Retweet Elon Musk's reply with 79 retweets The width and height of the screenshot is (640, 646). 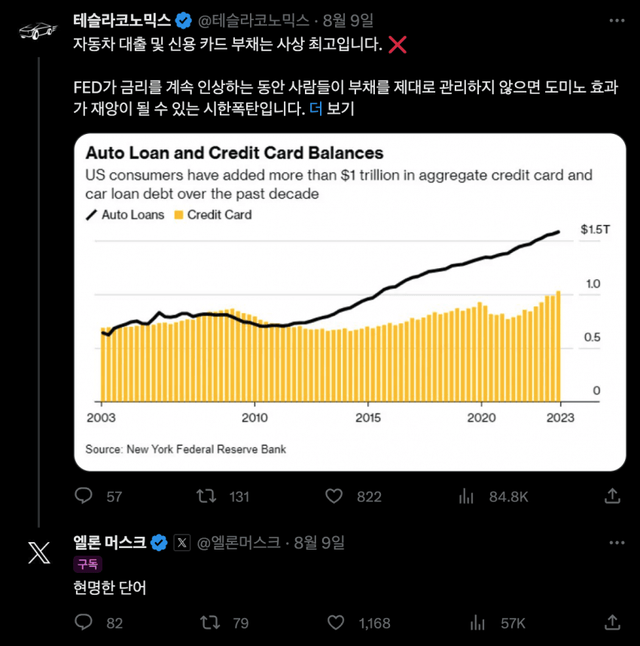point(209,622)
